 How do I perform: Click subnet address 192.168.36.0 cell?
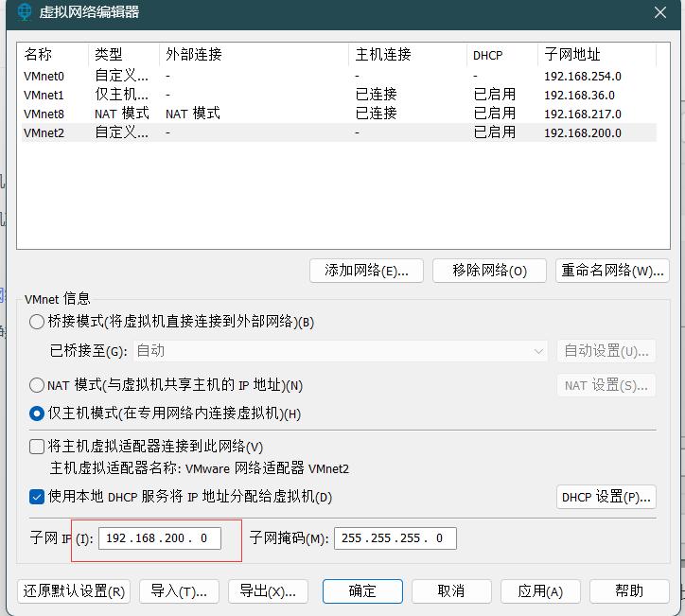pos(579,96)
